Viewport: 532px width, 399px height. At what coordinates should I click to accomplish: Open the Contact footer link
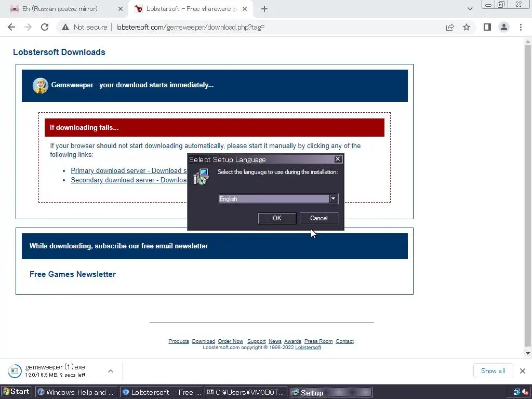tap(345, 341)
